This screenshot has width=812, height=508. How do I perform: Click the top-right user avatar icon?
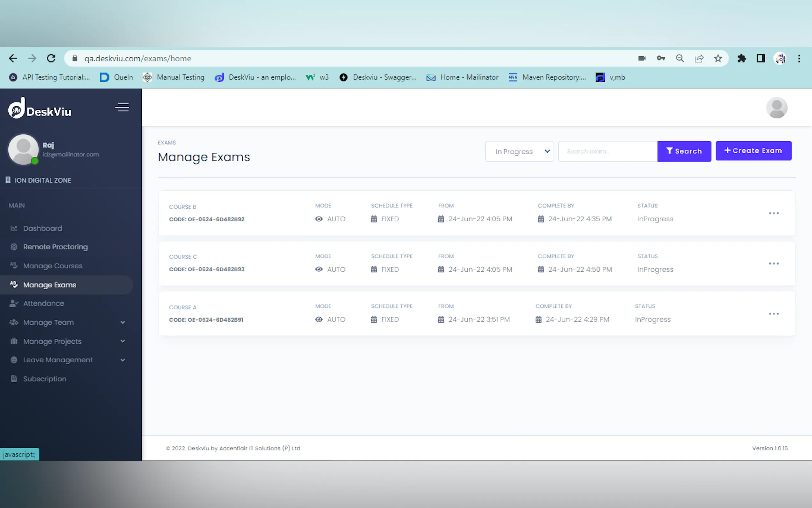tap(777, 108)
